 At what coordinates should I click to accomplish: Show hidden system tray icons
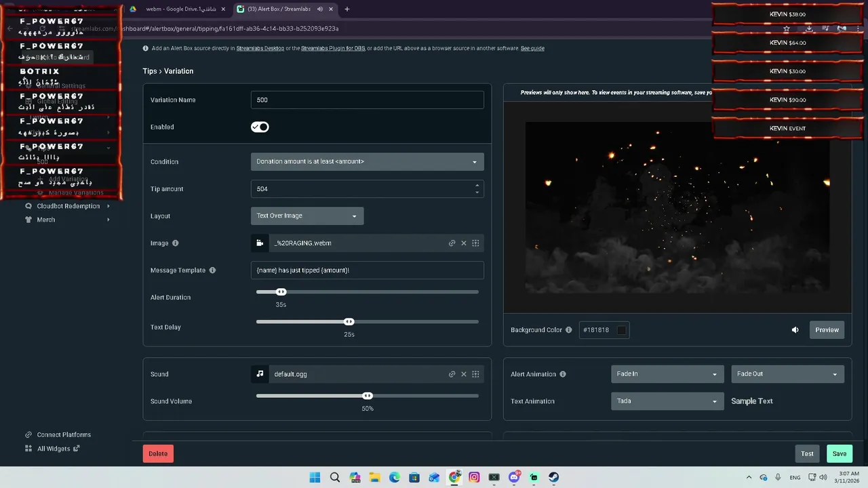(x=749, y=477)
